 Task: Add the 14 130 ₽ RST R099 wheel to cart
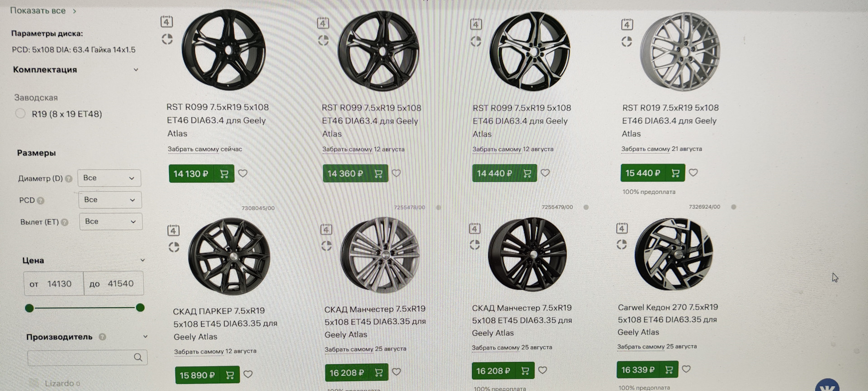tap(224, 174)
